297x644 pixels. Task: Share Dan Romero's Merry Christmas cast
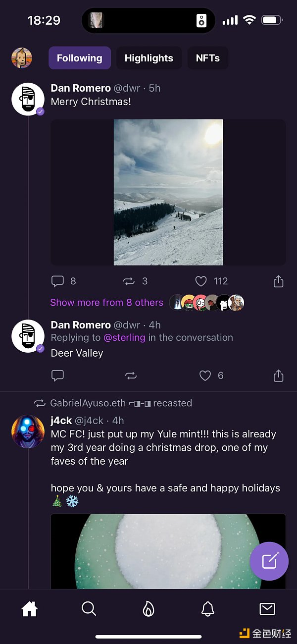click(279, 281)
